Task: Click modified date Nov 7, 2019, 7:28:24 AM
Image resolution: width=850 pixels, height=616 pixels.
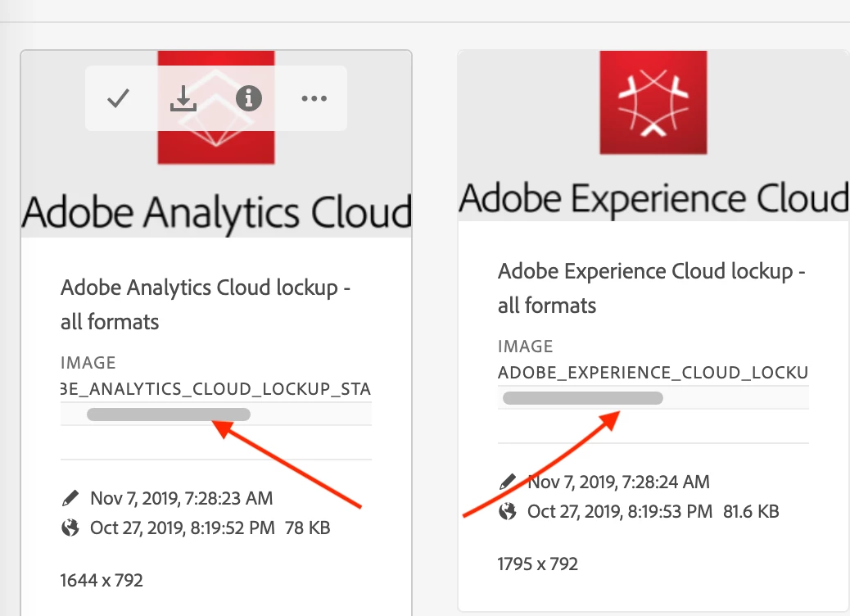Action: click(618, 482)
